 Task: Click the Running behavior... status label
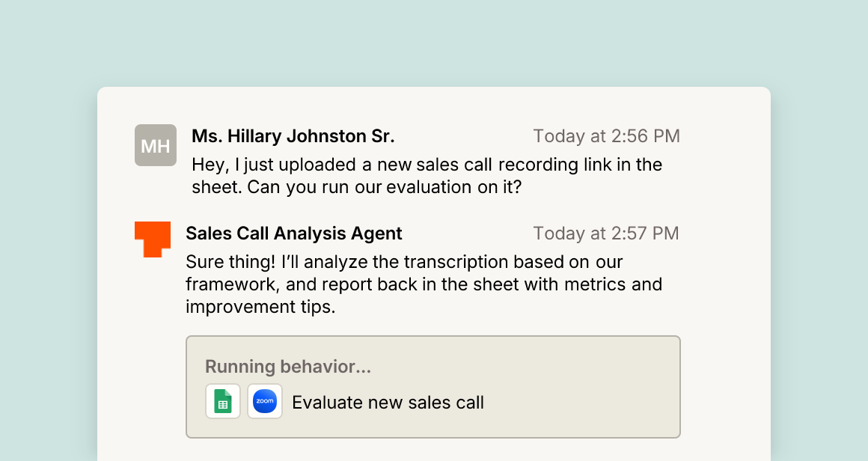click(288, 367)
